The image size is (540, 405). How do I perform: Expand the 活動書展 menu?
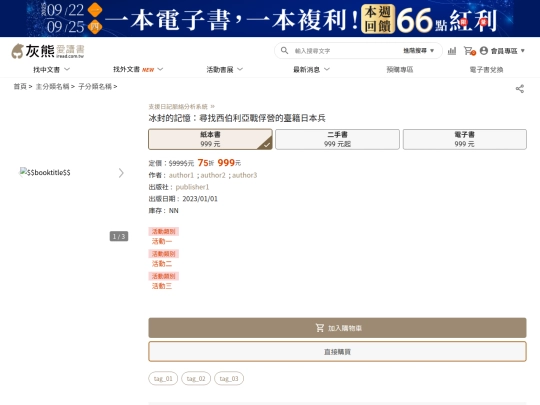(225, 70)
